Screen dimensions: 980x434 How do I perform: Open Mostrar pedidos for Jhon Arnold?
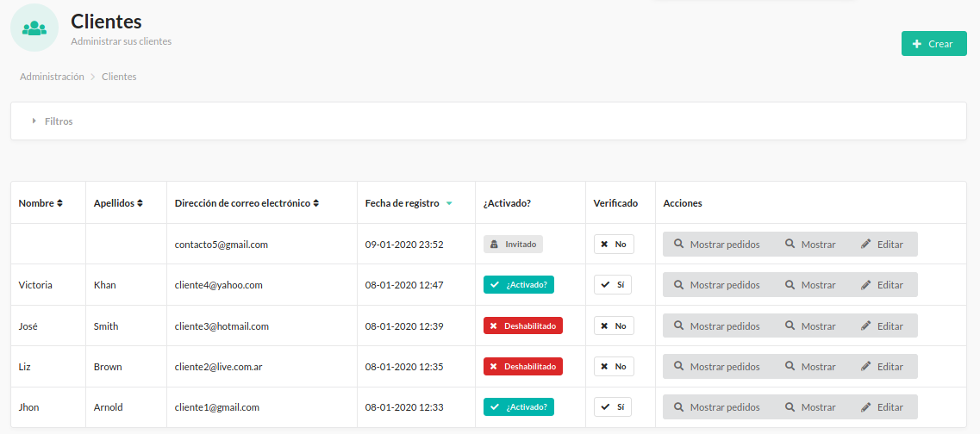coord(717,407)
